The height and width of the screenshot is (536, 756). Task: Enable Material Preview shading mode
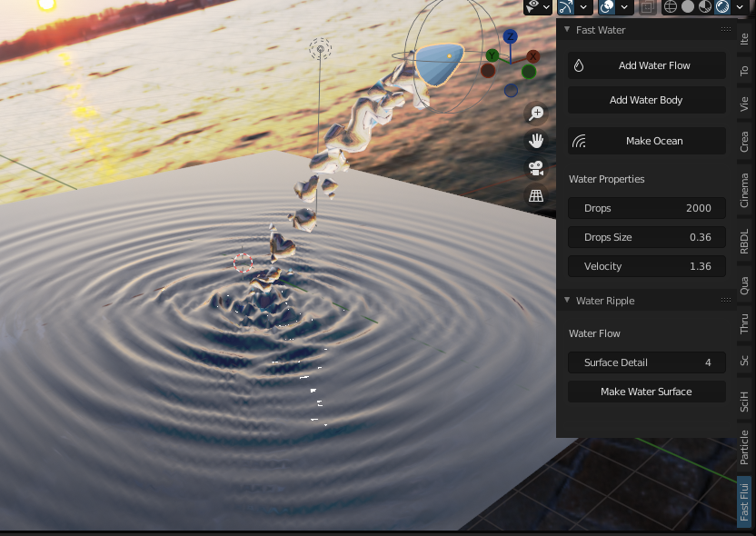pyautogui.click(x=705, y=6)
